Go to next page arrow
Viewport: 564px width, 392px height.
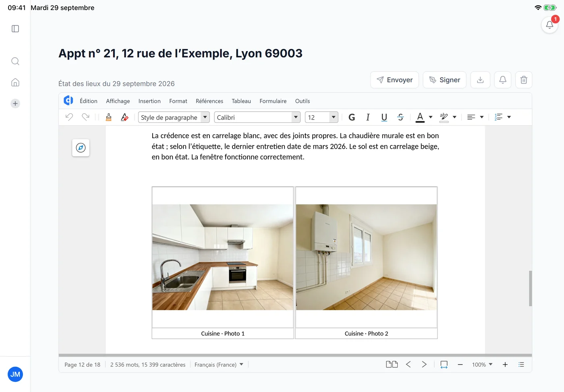click(x=424, y=364)
